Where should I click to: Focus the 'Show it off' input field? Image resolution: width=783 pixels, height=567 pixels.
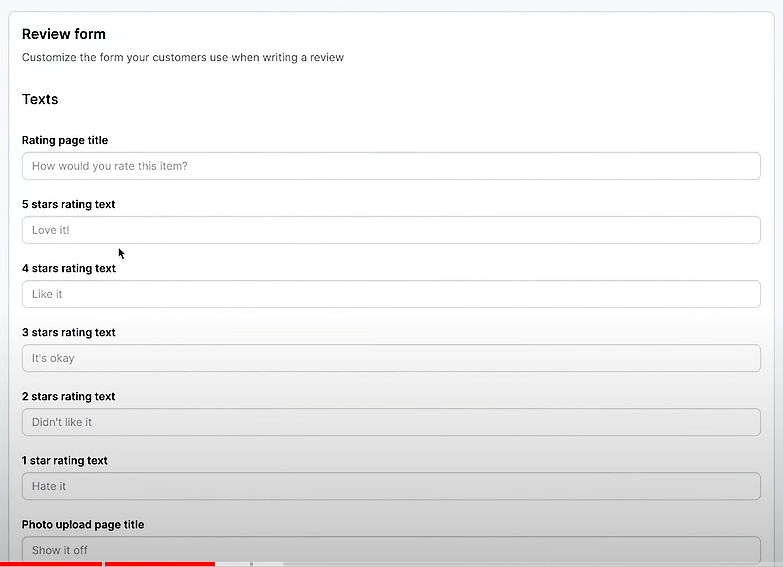(x=391, y=550)
